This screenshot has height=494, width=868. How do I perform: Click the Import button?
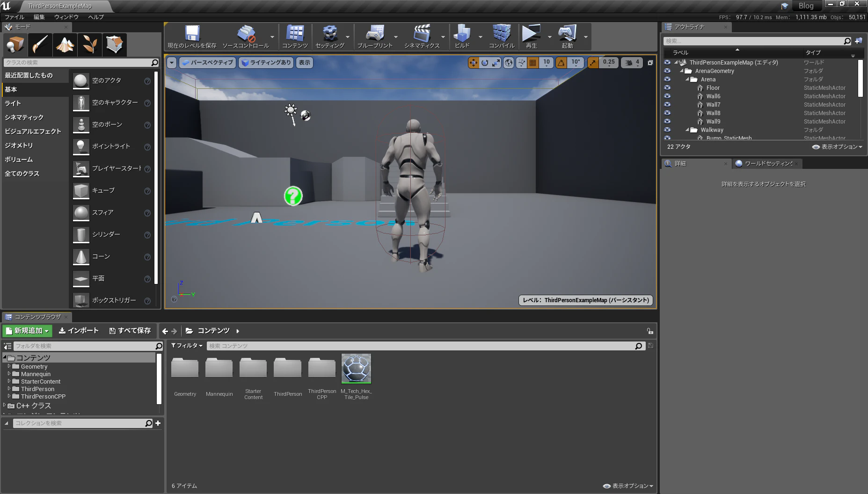tap(79, 331)
